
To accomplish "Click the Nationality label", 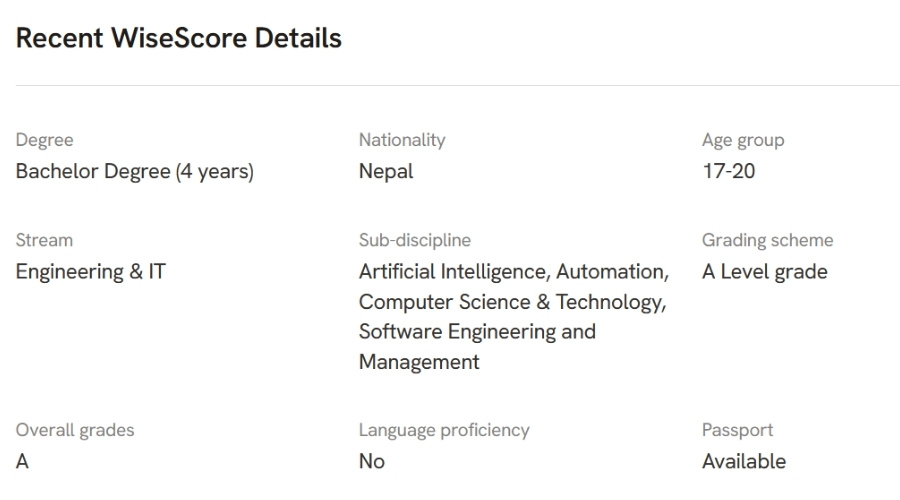I will coord(401,140).
